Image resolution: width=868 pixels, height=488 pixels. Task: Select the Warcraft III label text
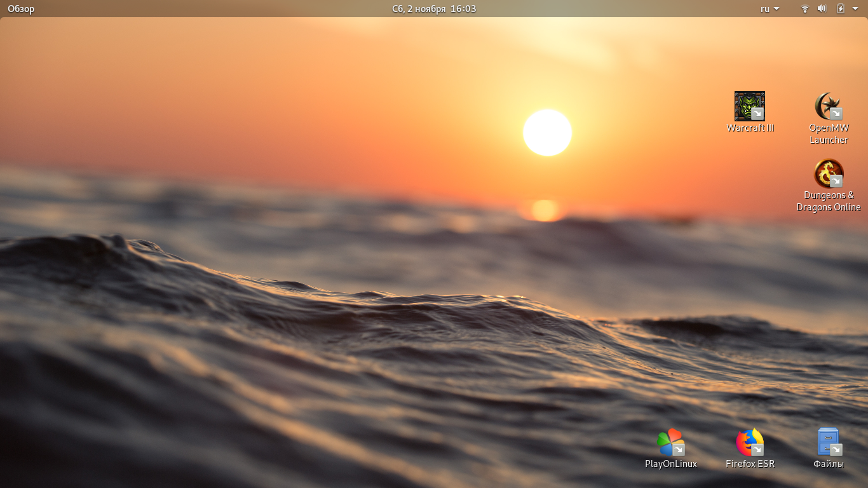pos(750,128)
